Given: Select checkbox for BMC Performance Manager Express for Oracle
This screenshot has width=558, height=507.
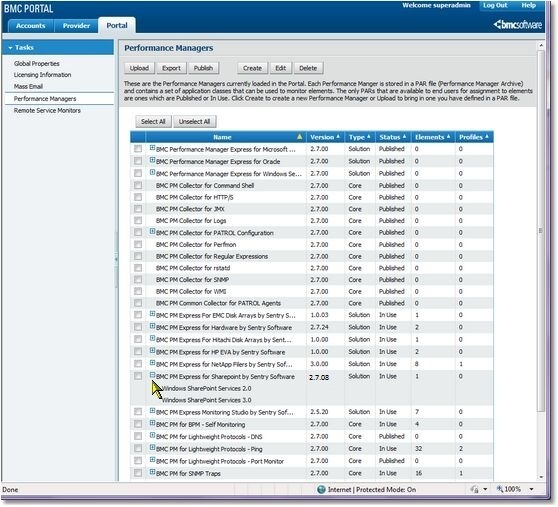Looking at the screenshot, I should tap(138, 161).
